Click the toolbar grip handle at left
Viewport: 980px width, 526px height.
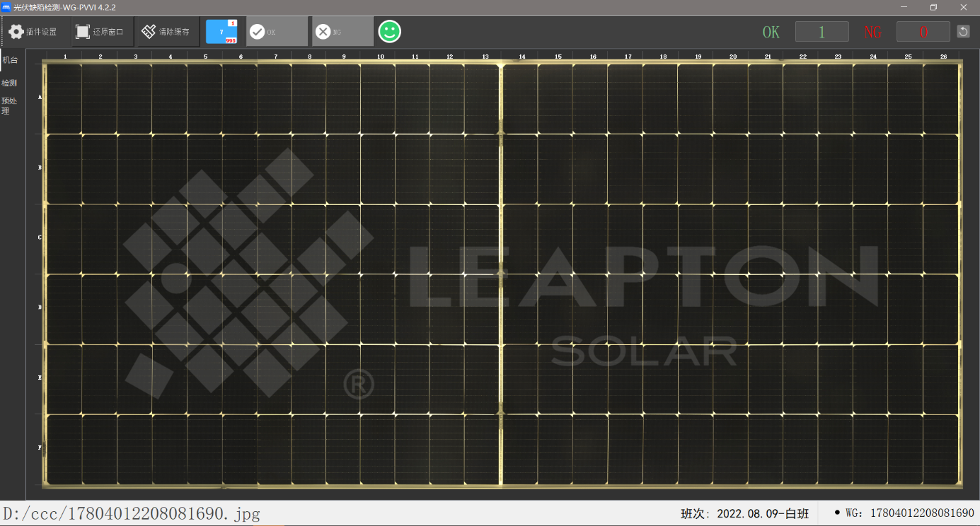click(x=3, y=32)
